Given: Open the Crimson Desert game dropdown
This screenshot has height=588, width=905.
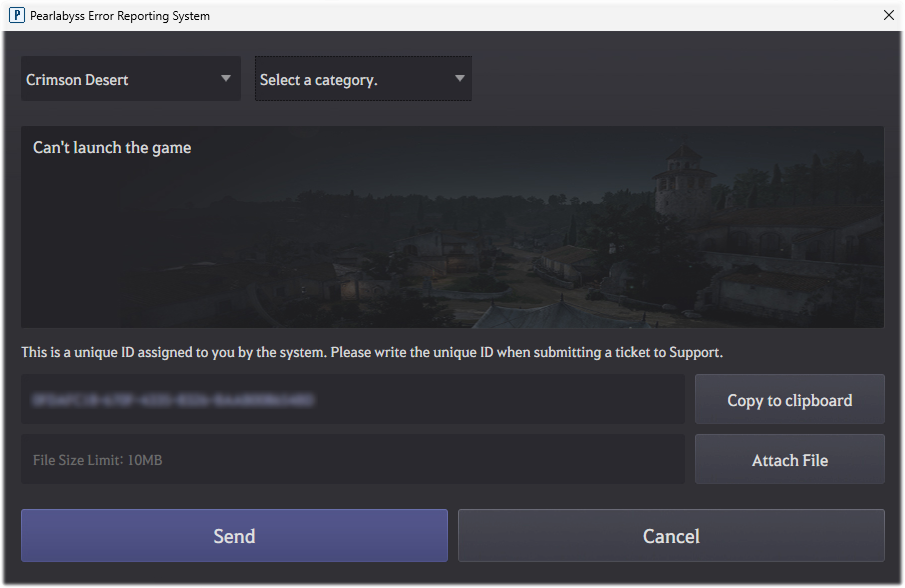Looking at the screenshot, I should [131, 79].
